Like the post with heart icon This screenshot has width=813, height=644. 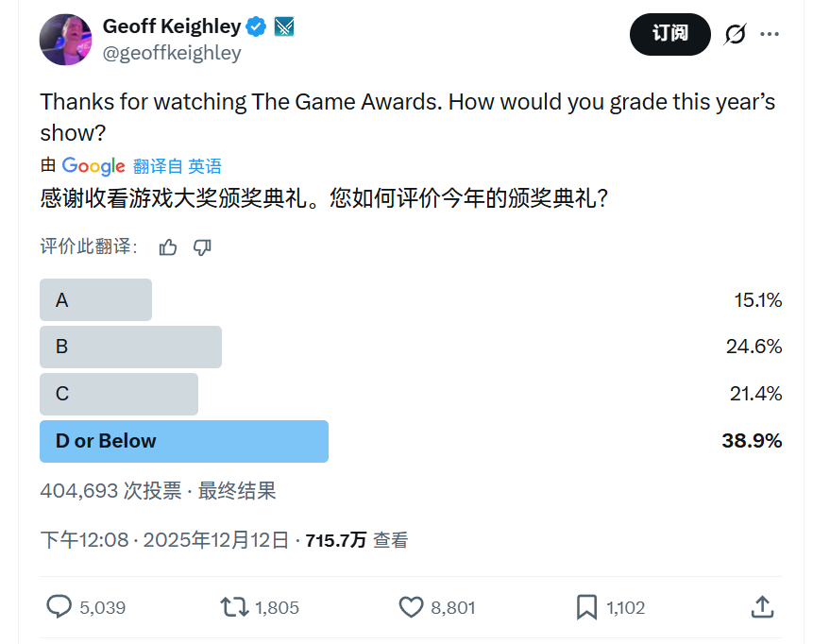pos(411,607)
